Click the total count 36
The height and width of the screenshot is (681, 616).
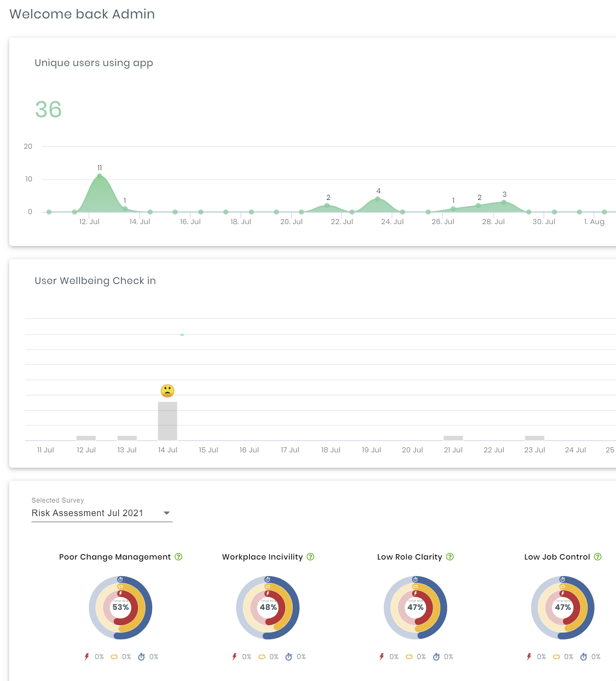pyautogui.click(x=48, y=110)
